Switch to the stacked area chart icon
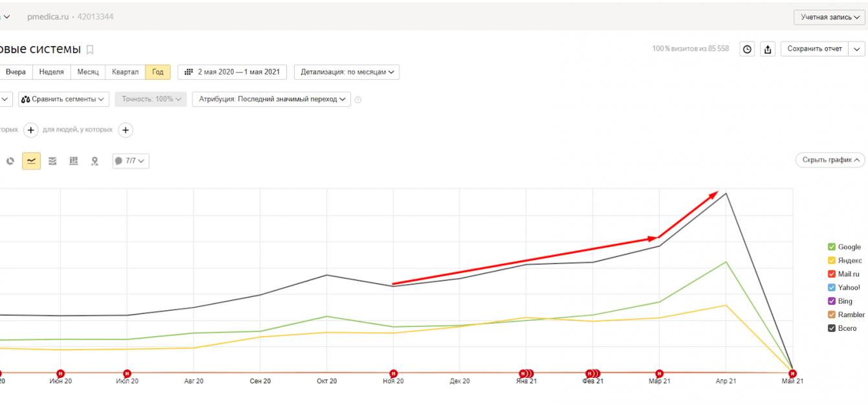868x404 pixels. coord(52,161)
